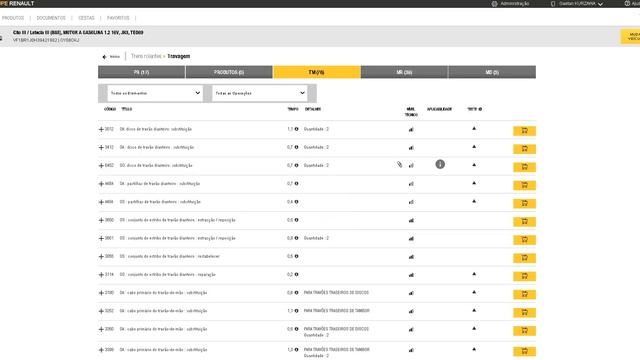Add the row with paperclip attachment to cart
640x360 pixels.
tap(524, 167)
